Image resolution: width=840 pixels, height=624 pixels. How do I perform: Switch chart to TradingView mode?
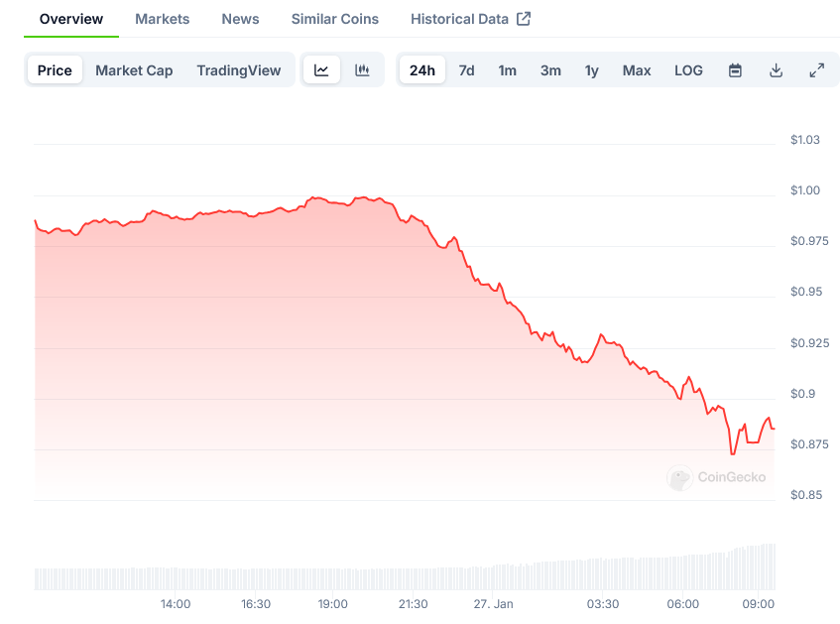tap(238, 70)
